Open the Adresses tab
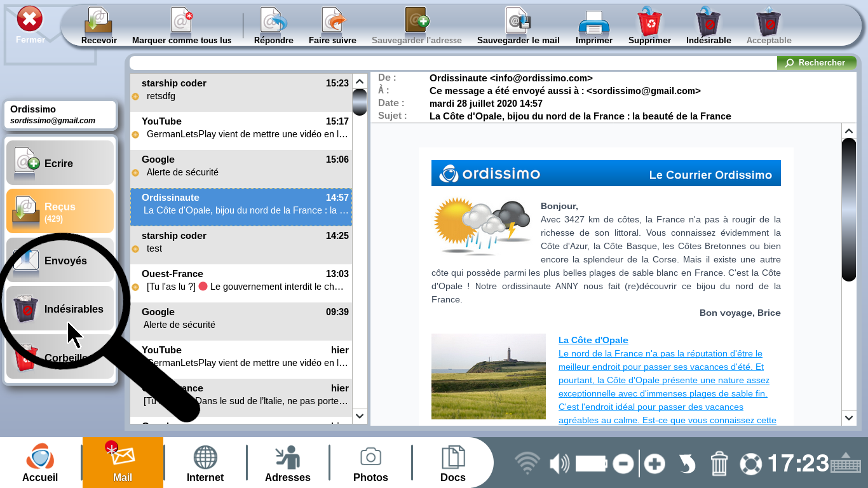This screenshot has width=868, height=488. 288,463
